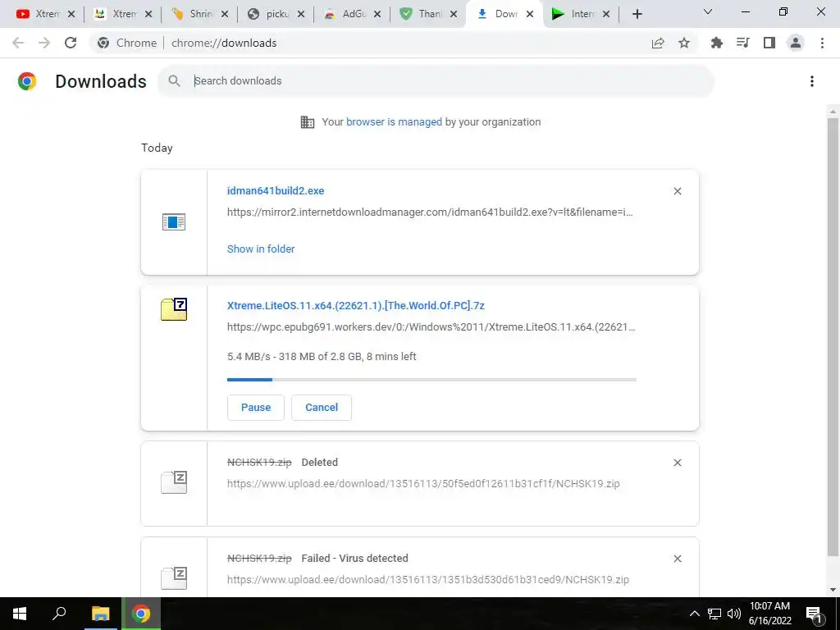Open the upload.ee URL of deleted NCHSK19.zip
Screen dimensions: 840x630
click(423, 483)
